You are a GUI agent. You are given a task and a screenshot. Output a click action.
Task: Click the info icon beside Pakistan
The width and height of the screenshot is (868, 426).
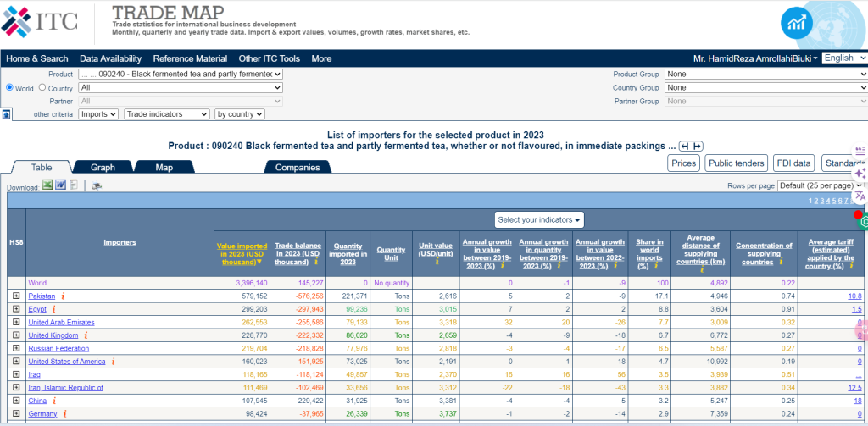pos(63,296)
